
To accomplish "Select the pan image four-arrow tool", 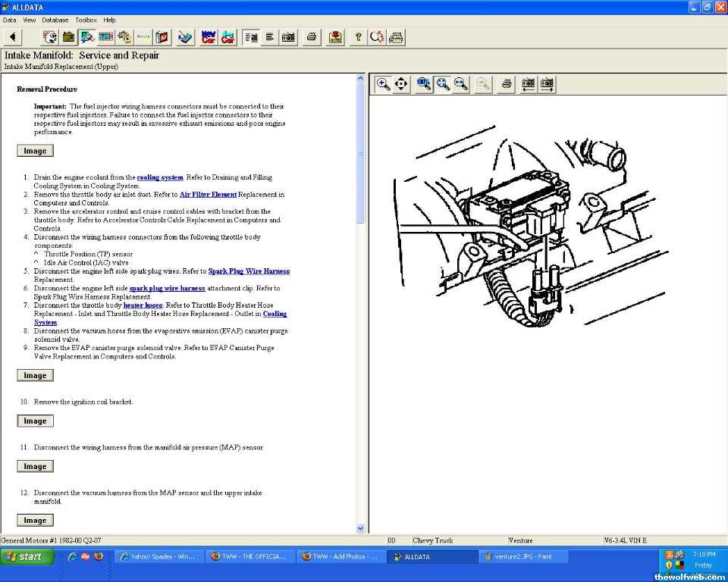I will click(x=402, y=84).
